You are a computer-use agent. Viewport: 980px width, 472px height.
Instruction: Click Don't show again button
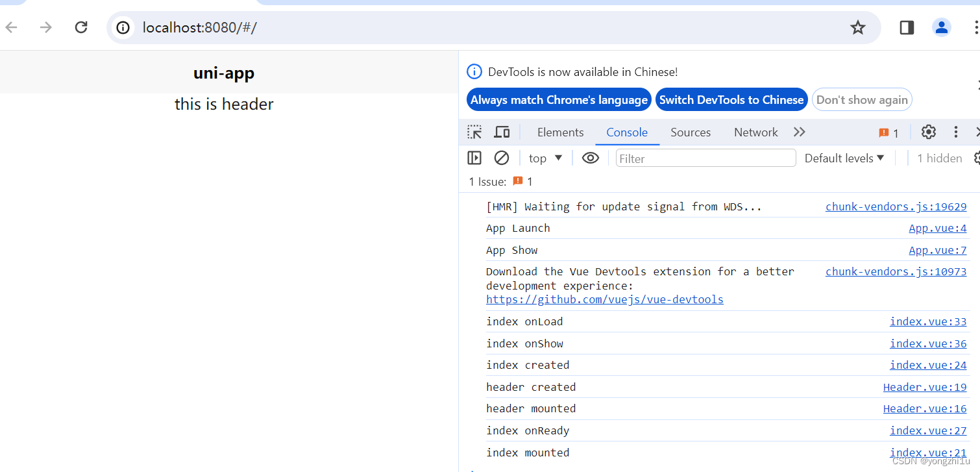(862, 100)
